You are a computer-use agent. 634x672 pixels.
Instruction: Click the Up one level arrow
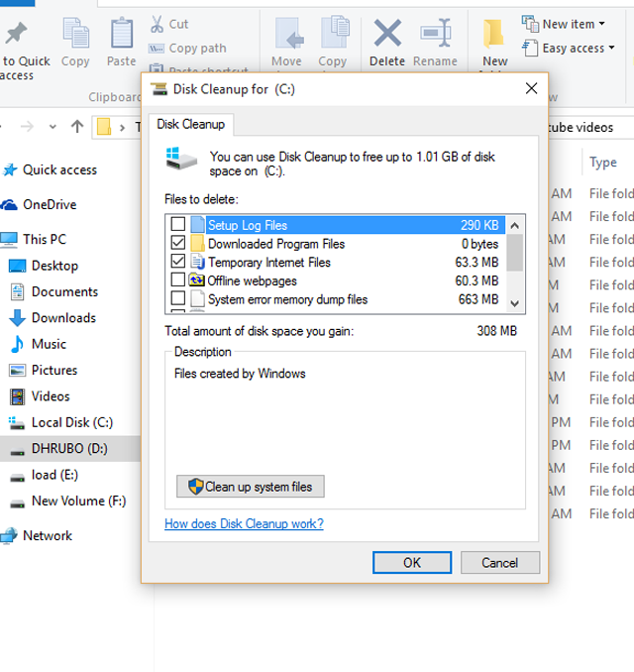click(77, 127)
